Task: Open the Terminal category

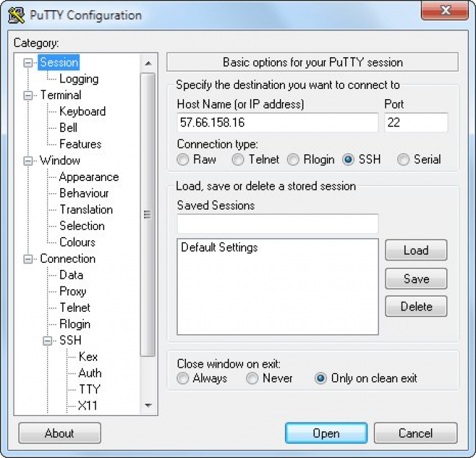Action: tap(61, 95)
